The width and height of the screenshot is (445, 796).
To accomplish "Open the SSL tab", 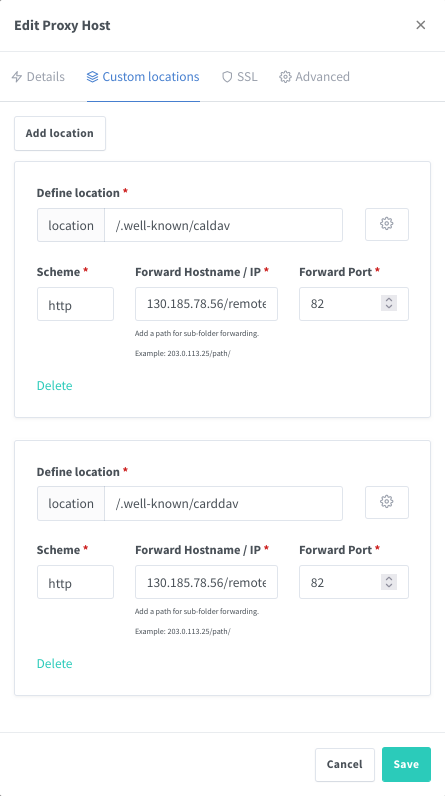I will tap(239, 77).
